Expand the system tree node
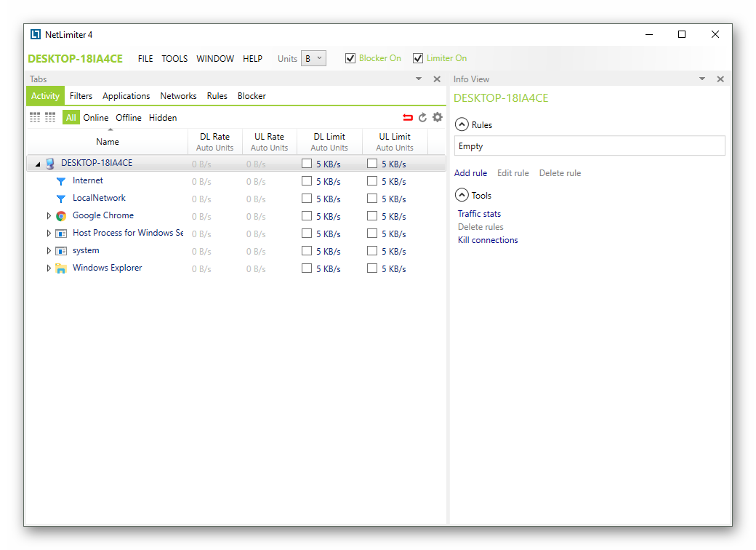756x550 pixels. click(48, 251)
